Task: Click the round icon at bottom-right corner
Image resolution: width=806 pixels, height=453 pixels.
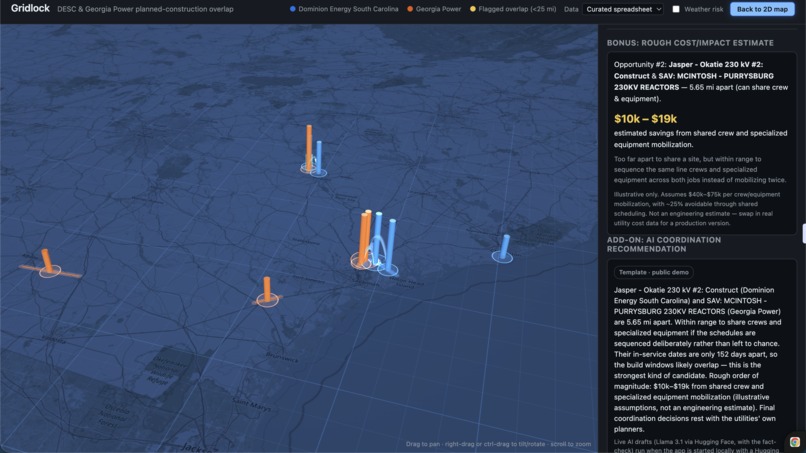Action: (795, 442)
